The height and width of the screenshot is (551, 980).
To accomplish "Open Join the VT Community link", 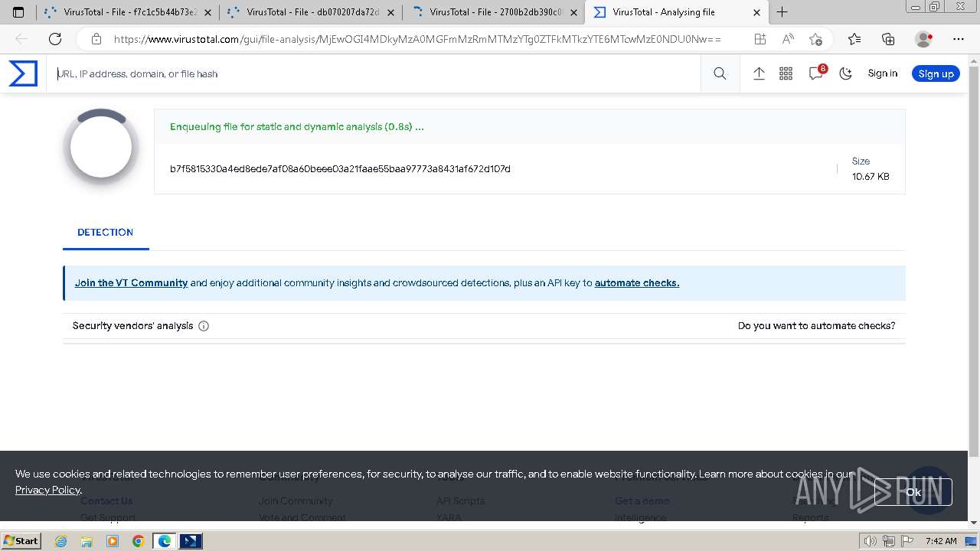I will (131, 282).
